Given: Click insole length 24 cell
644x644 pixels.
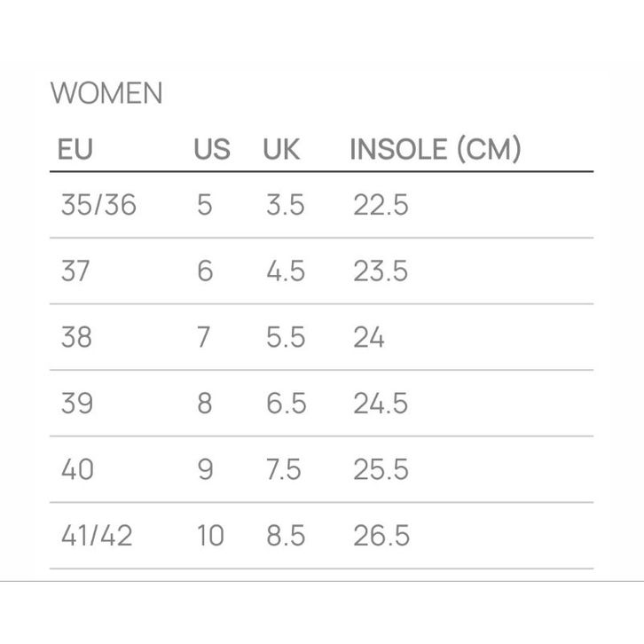Looking at the screenshot, I should point(369,337).
